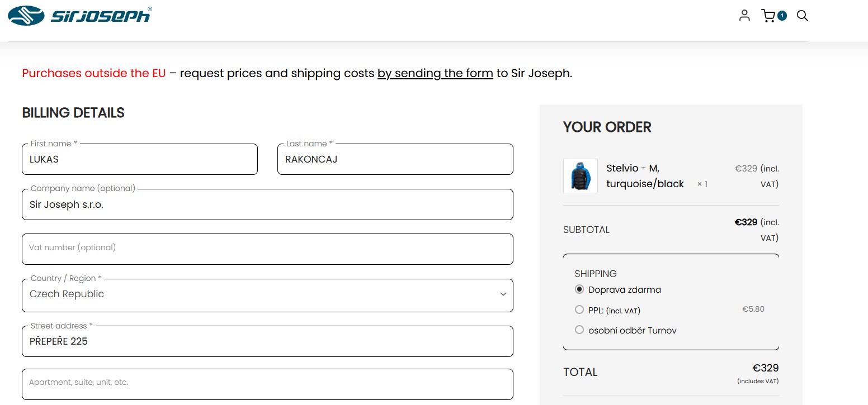Click the Sir Joseph logo
Image resolution: width=868 pixels, height=405 pixels.
(79, 16)
